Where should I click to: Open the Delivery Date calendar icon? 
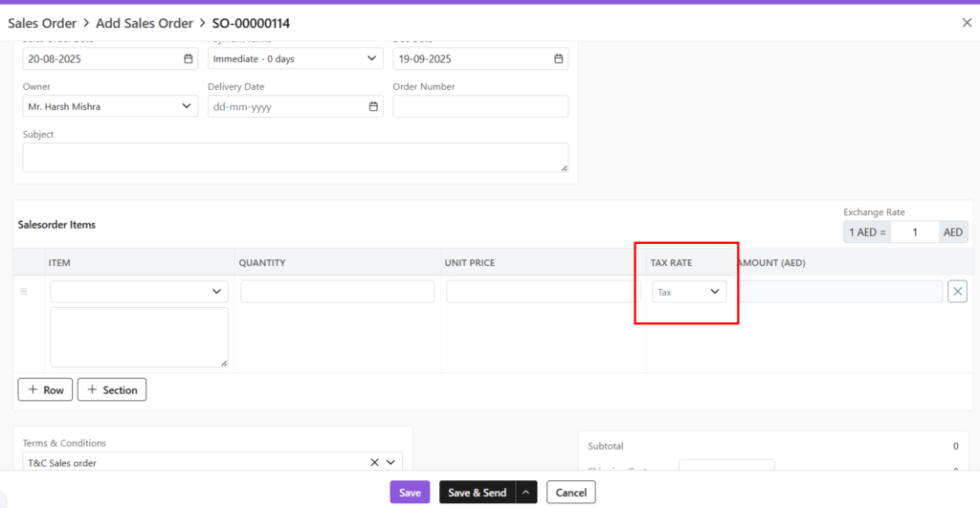[x=373, y=107]
